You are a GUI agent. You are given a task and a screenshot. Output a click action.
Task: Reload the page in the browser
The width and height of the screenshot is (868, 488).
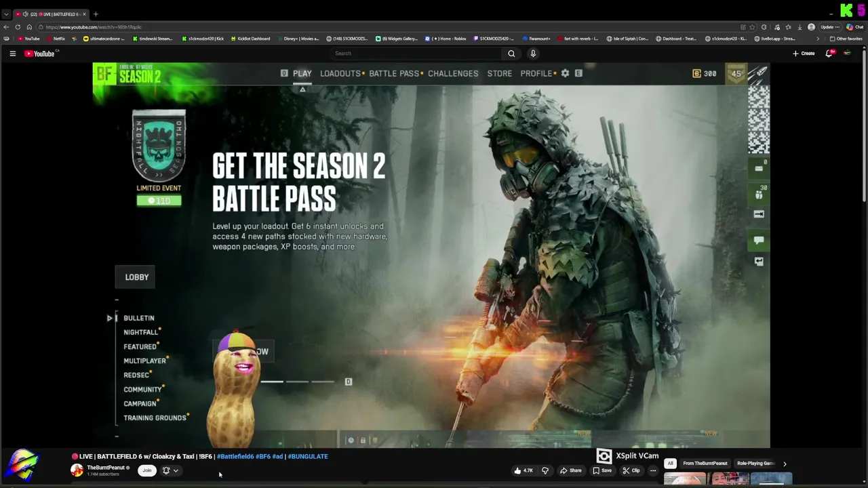tap(18, 27)
